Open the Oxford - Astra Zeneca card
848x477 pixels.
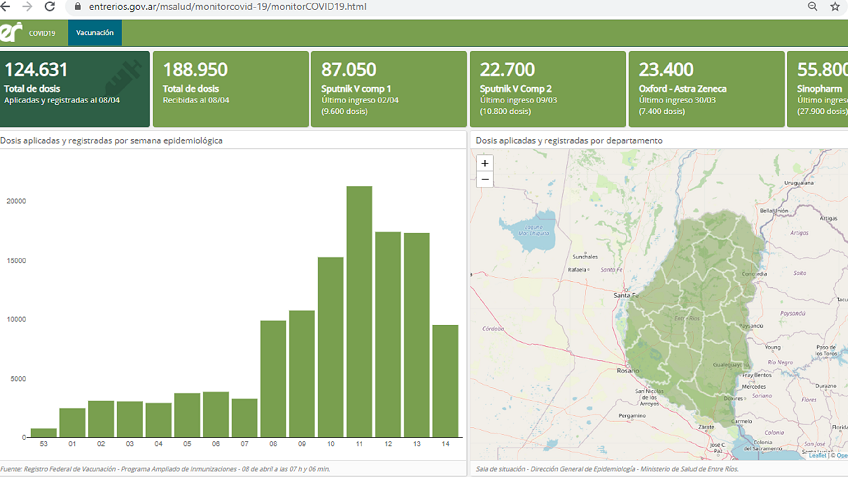coord(707,89)
